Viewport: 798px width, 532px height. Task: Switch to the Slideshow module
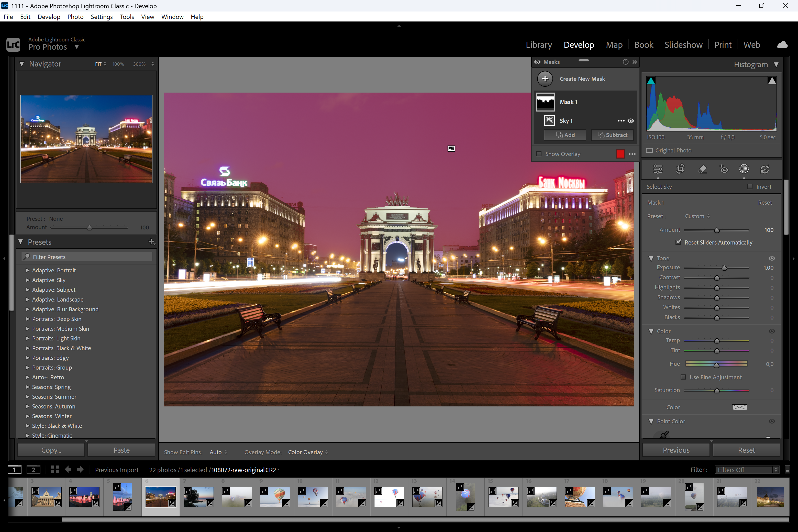pos(683,45)
